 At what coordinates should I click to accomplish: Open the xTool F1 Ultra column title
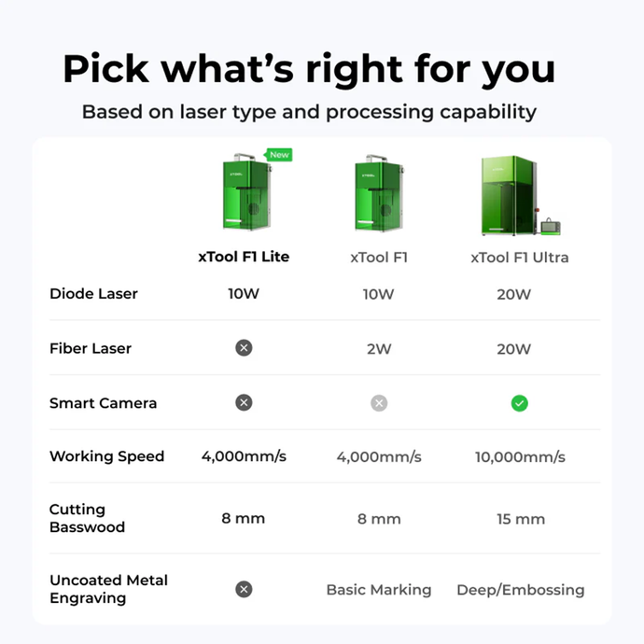click(x=520, y=257)
